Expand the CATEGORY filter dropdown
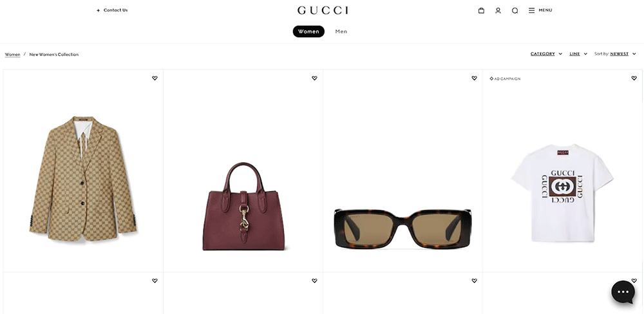Screen dimensions: 644x314 coord(546,54)
